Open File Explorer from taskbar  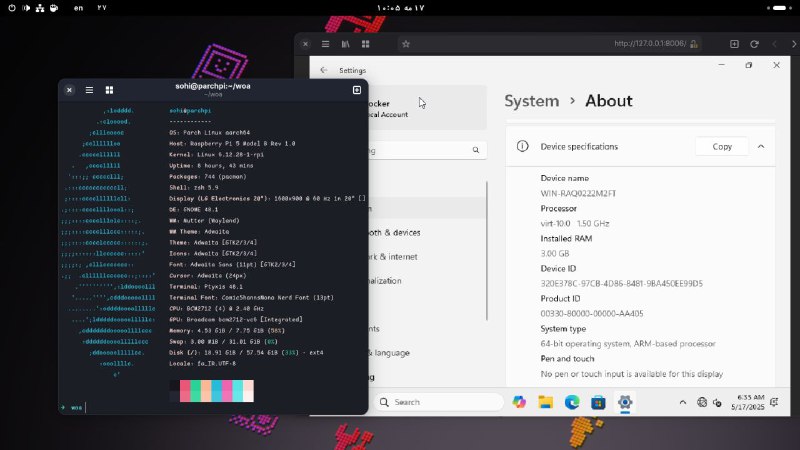click(x=545, y=402)
